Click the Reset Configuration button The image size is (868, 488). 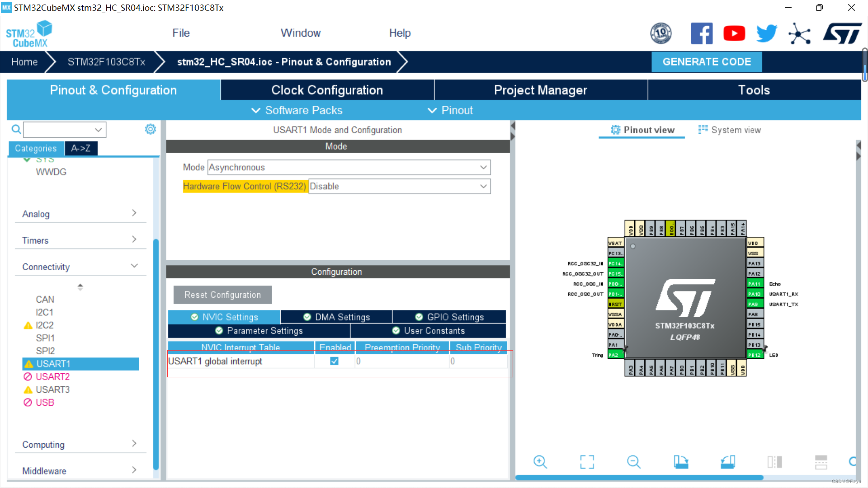pyautogui.click(x=222, y=295)
